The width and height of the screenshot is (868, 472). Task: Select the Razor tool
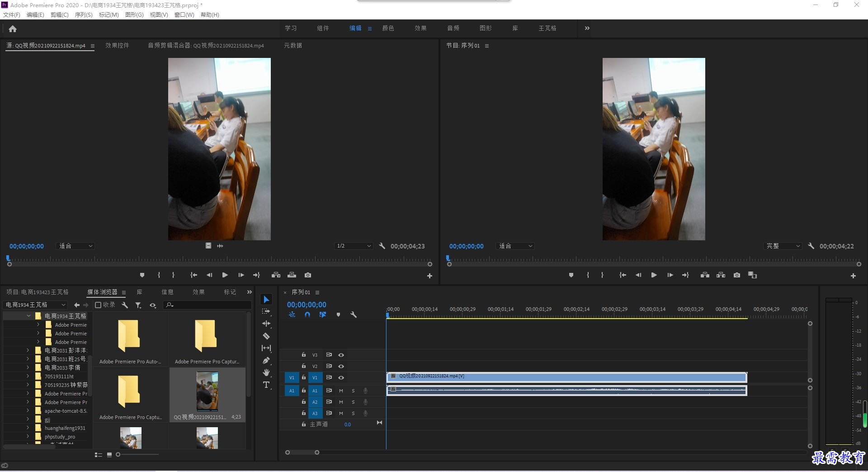(266, 336)
